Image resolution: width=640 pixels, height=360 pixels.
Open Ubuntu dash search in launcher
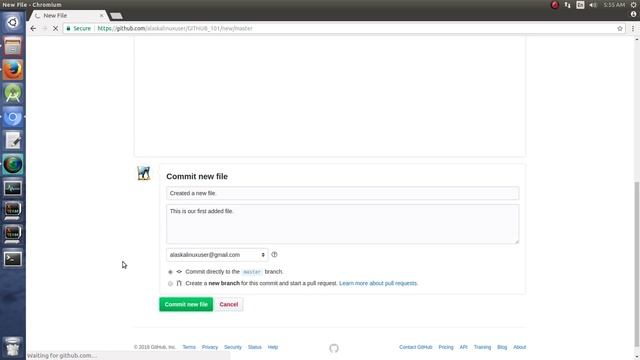(13, 22)
